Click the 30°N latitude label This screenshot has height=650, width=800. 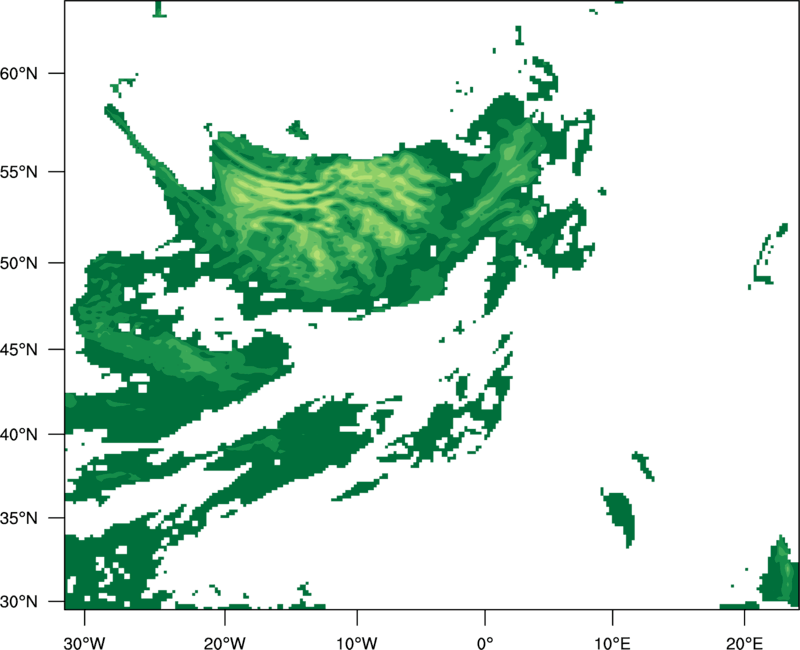coord(19,602)
